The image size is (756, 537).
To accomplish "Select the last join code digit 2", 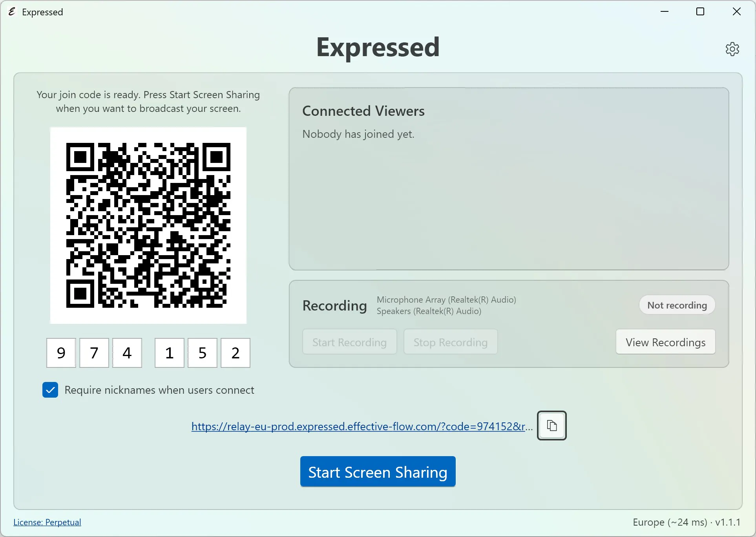I will point(235,353).
